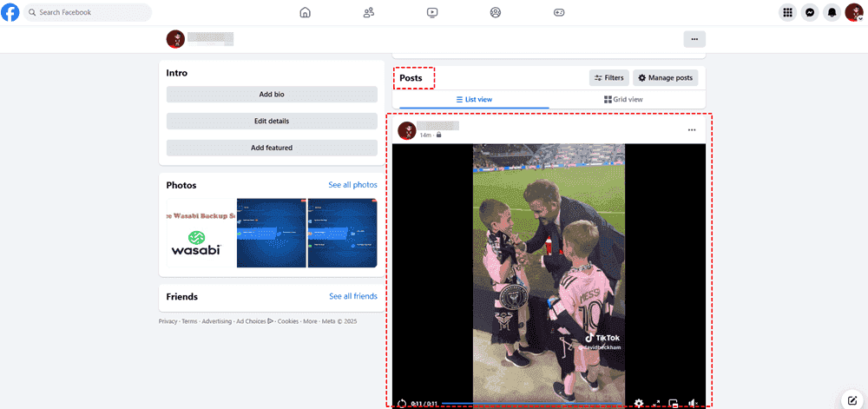
Task: Open the Groups icon in top navigation
Action: tap(496, 12)
